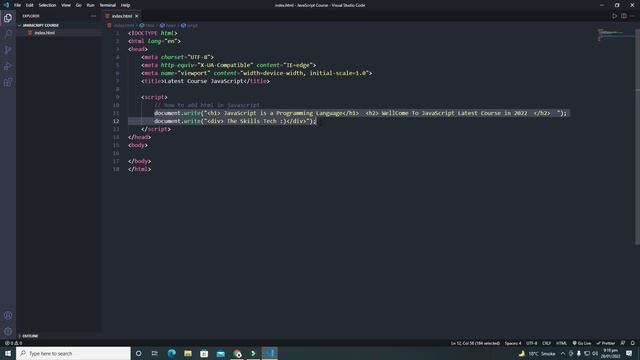Switch to Visual Studio Code taskbar icon
Screen dimensions: 640x360
(x=270, y=353)
